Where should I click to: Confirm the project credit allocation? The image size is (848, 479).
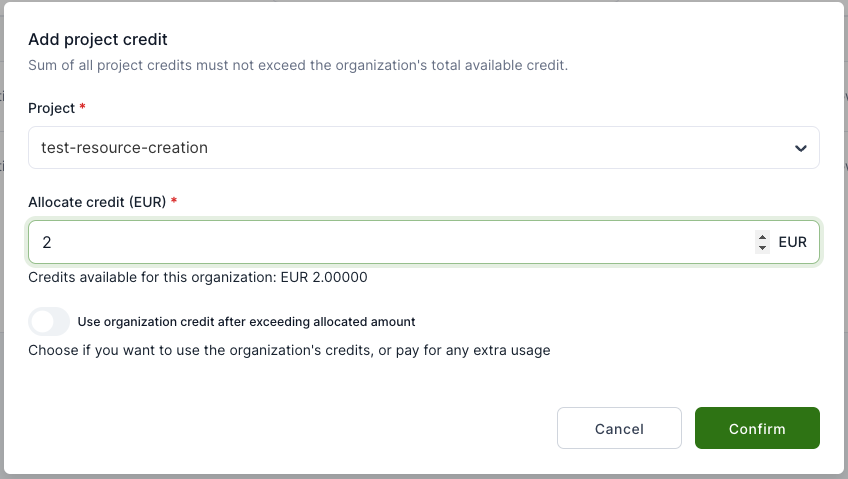[757, 429]
